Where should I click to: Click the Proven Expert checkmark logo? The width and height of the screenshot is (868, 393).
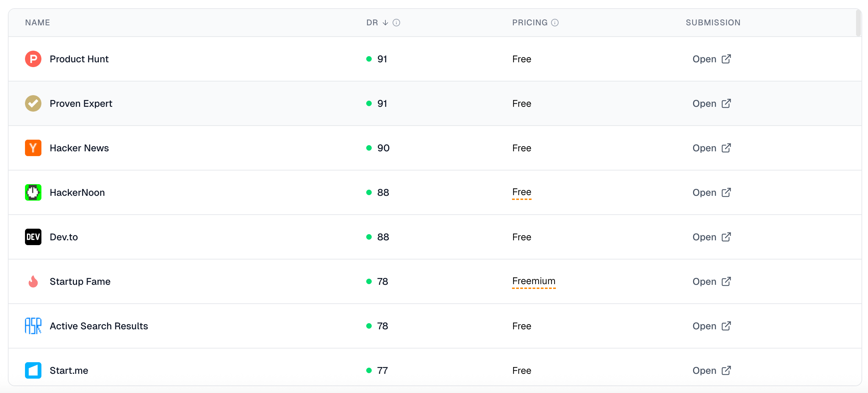pos(33,103)
